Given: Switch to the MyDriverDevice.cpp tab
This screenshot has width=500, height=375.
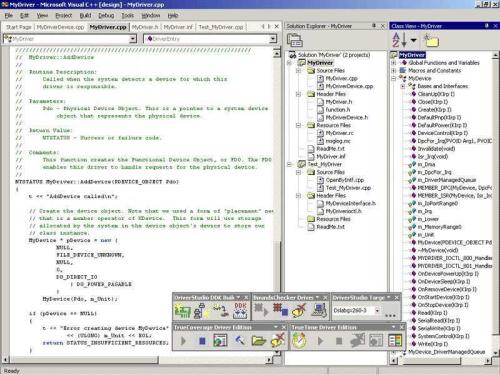Looking at the screenshot, I should (60, 27).
